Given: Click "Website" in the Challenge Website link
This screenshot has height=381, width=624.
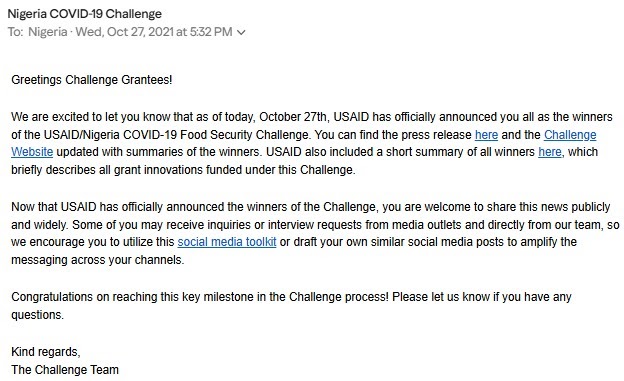Looking at the screenshot, I should click(32, 152).
